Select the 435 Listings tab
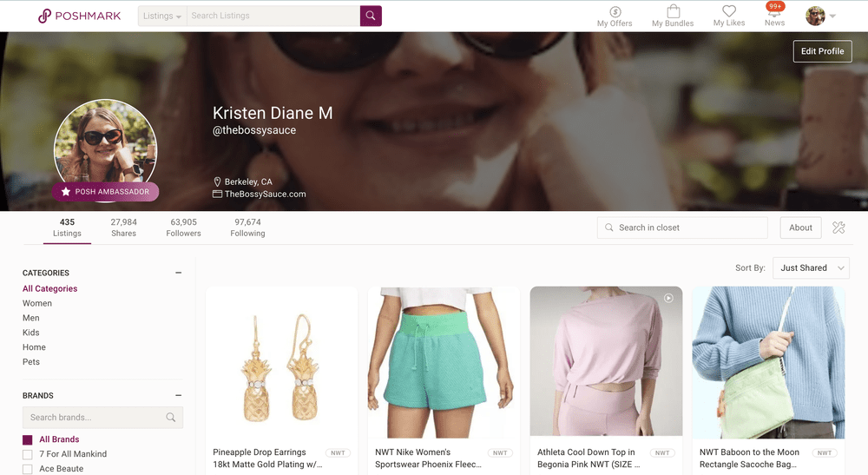 67,228
